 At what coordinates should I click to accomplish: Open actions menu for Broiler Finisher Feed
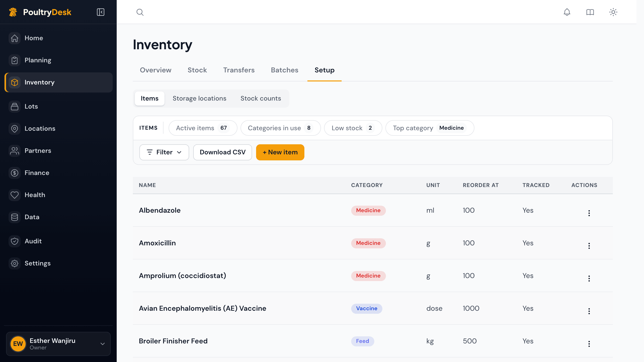[589, 344]
